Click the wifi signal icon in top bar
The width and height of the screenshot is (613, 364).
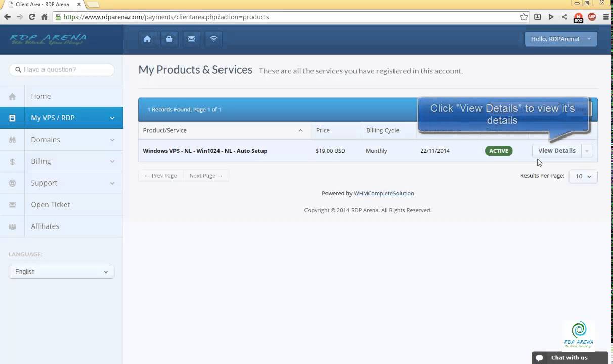pos(213,39)
